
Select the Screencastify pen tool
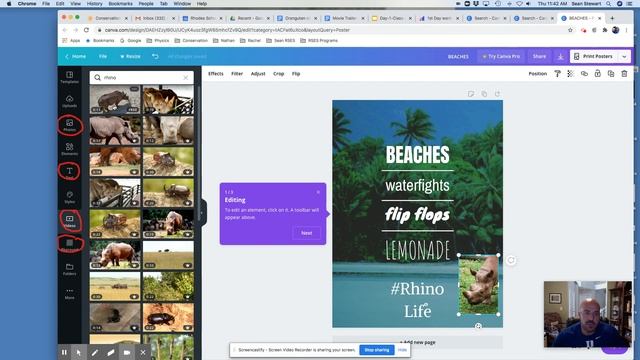click(x=95, y=352)
